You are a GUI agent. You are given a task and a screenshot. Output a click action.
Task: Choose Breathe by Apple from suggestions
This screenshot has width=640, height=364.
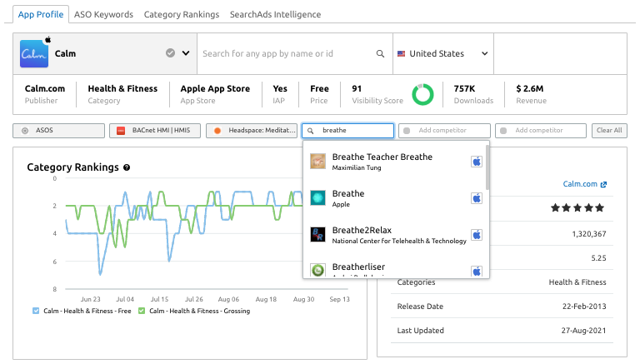[x=394, y=198]
